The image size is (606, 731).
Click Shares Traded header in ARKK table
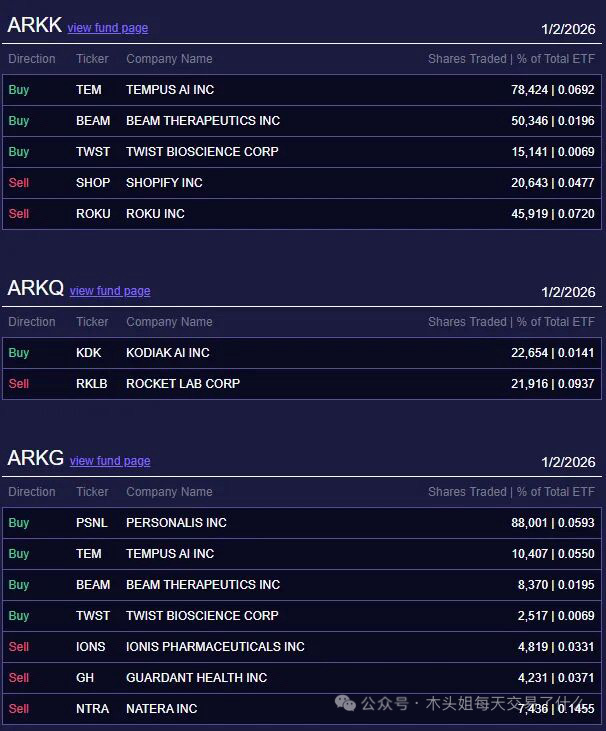coord(467,59)
